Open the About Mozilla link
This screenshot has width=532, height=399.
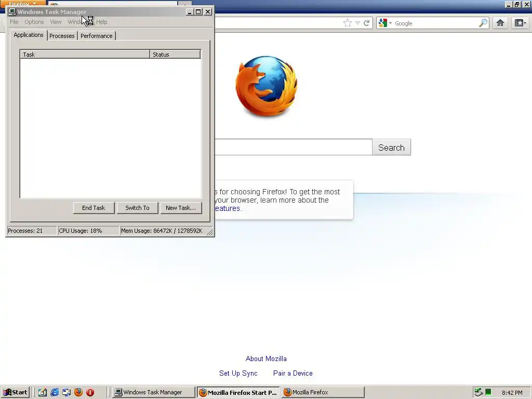pos(266,358)
